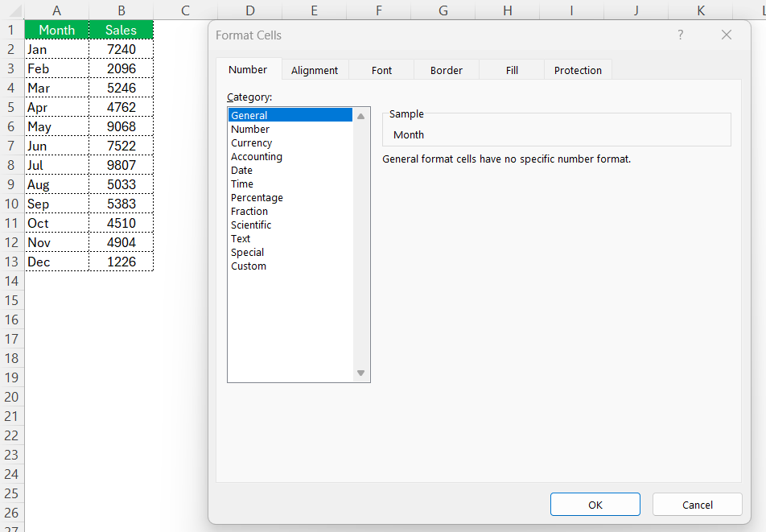
Task: Click the cell containing 7240
Action: point(121,49)
